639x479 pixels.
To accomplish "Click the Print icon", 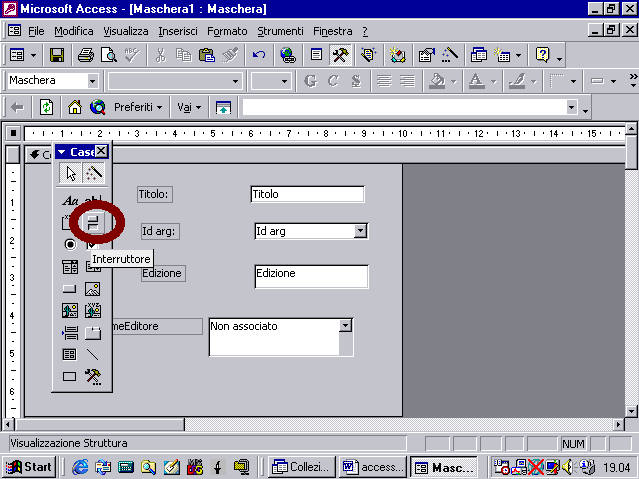I will coord(86,55).
